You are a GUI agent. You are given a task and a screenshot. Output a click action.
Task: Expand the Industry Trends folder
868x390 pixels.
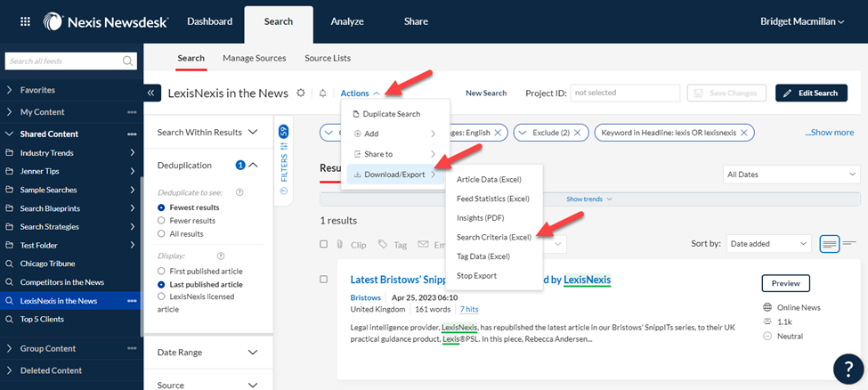133,153
